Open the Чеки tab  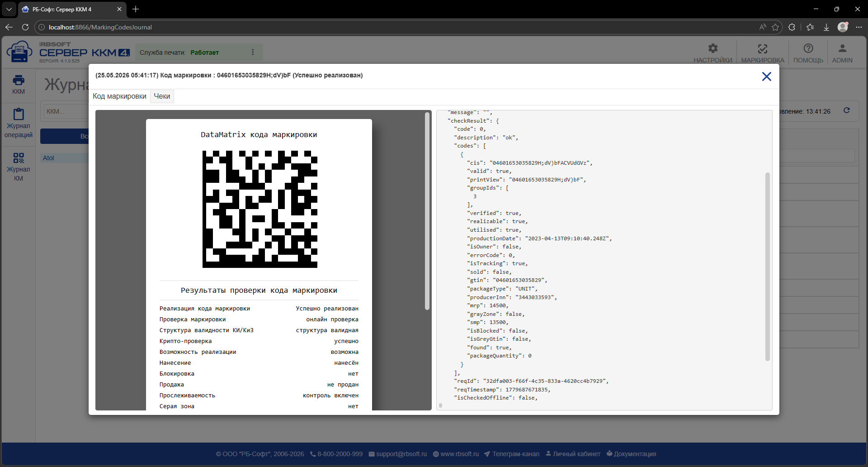162,96
